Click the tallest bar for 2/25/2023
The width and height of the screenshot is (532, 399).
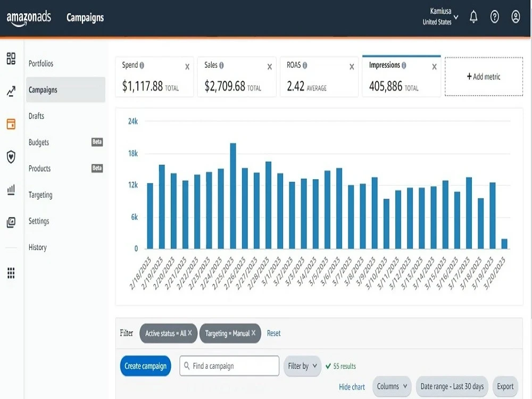point(233,196)
